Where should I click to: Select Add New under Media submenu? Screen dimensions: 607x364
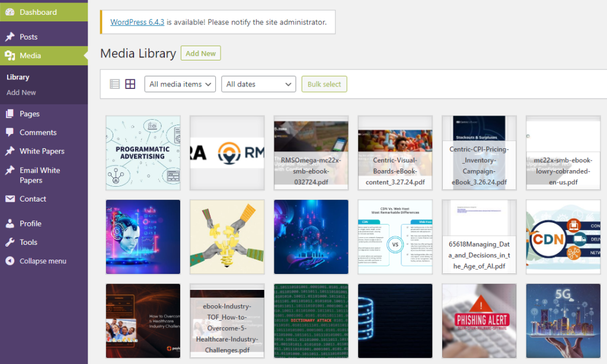(21, 92)
